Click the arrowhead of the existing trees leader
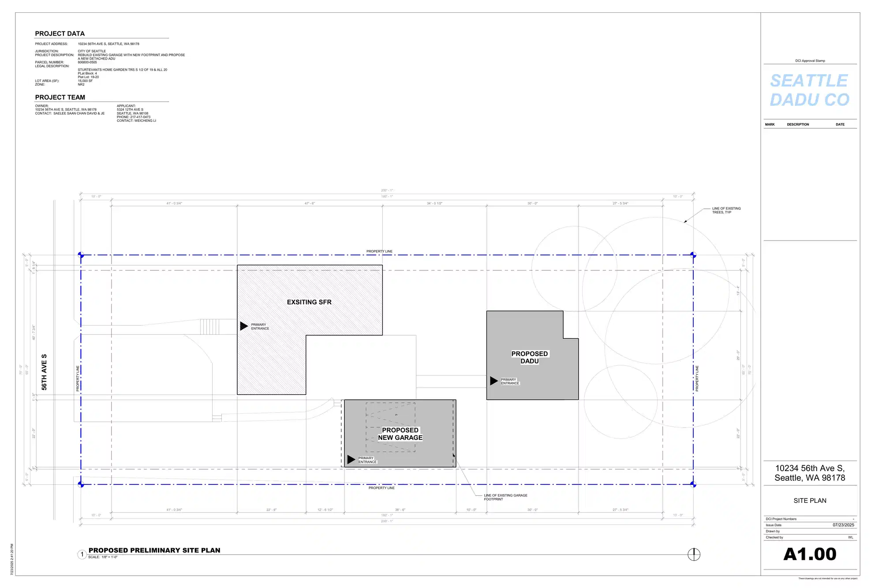The image size is (882, 588). 685,221
